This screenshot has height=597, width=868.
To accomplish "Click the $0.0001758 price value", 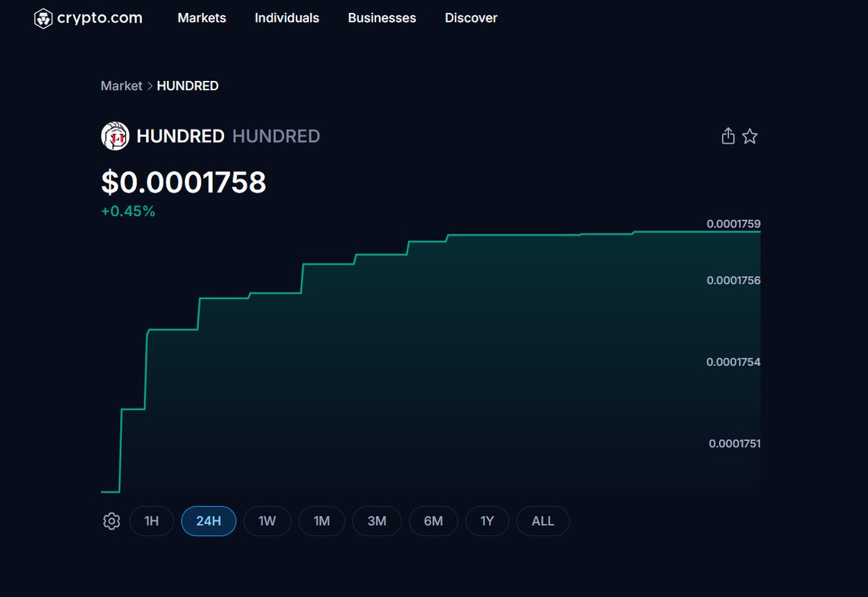I will [x=184, y=182].
